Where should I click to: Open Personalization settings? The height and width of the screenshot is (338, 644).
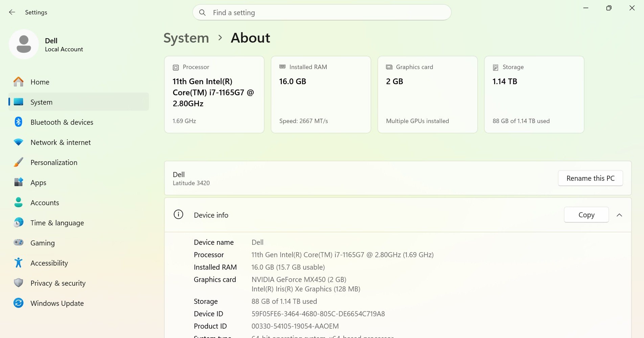[78, 162]
